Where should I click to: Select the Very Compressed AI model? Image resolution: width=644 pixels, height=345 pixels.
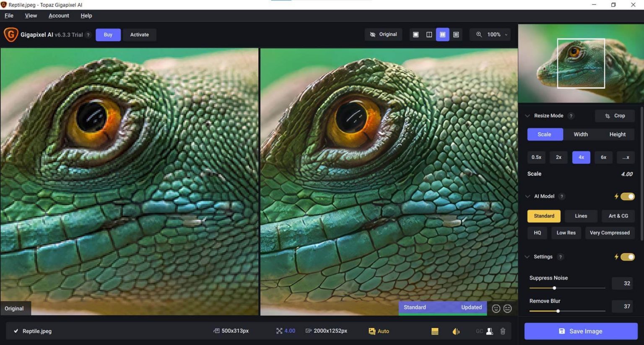coord(610,233)
